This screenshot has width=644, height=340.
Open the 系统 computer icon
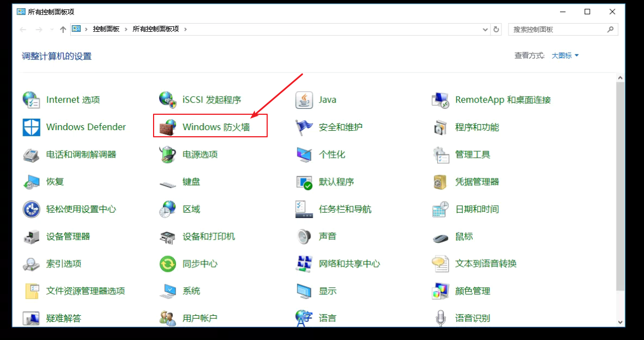coord(167,291)
